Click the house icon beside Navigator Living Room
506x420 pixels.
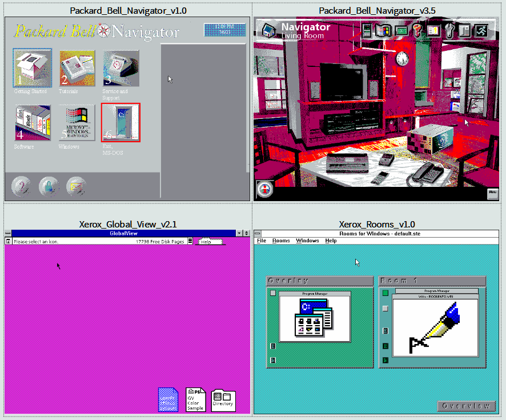[x=269, y=30]
